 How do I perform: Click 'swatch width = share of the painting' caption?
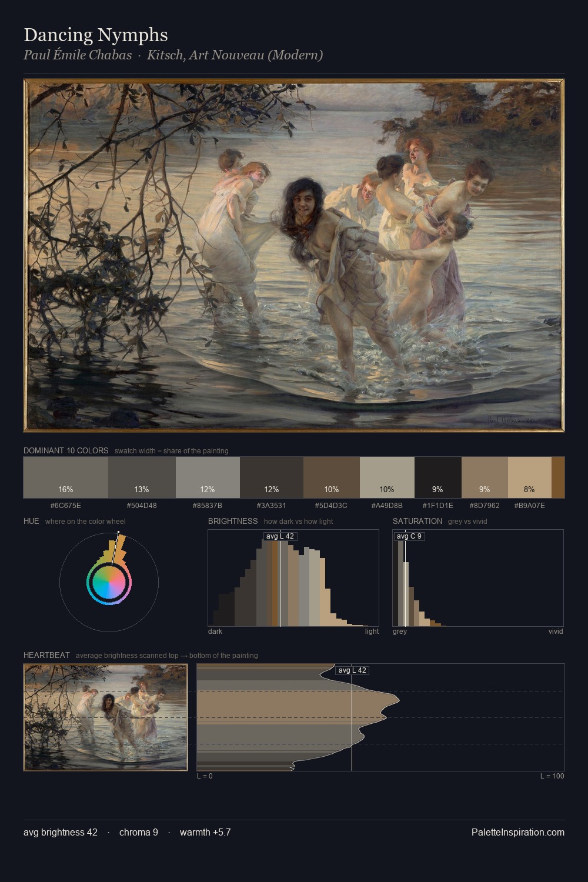[x=172, y=451]
